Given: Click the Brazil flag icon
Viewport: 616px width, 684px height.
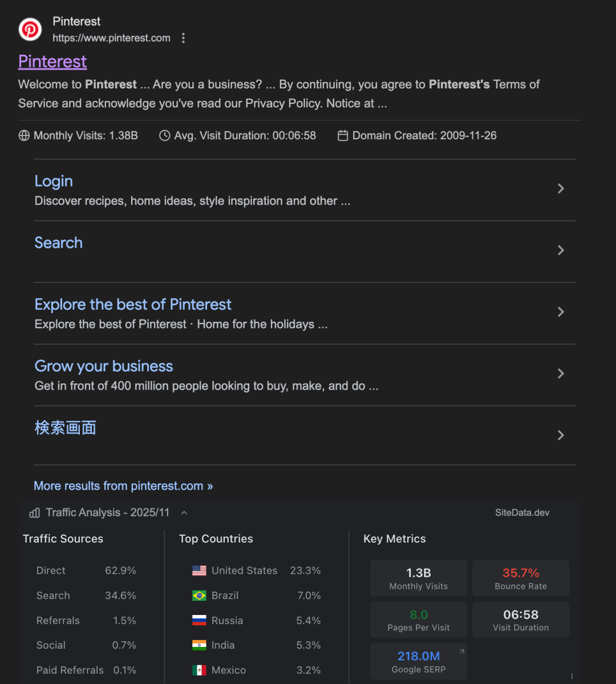Looking at the screenshot, I should click(200, 596).
